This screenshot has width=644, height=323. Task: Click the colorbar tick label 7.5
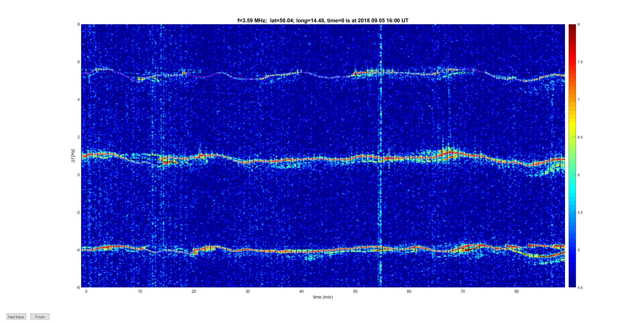(580, 62)
